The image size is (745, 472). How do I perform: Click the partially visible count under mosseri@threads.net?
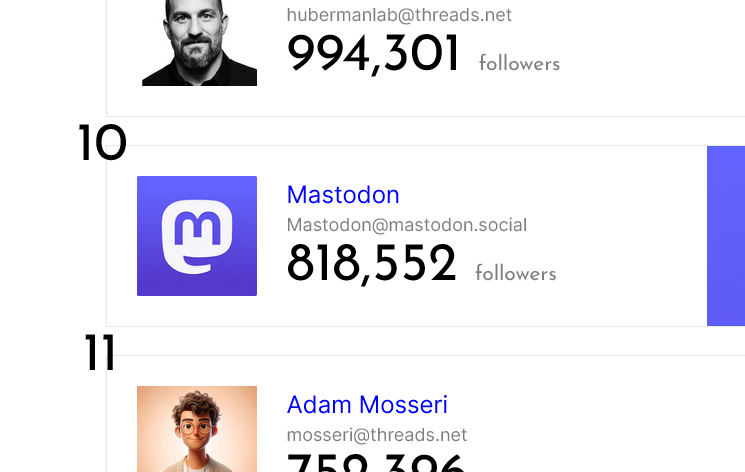pyautogui.click(x=376, y=464)
